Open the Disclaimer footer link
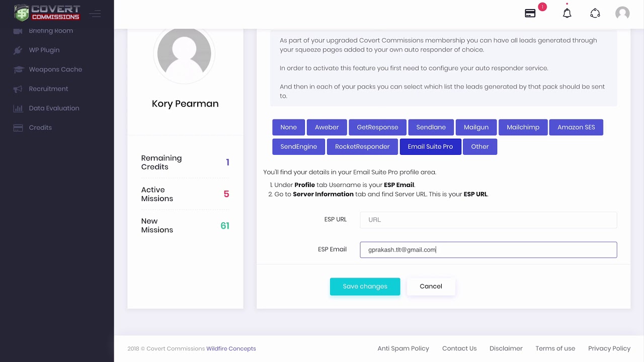Viewport: 644px width, 362px height. click(x=506, y=348)
